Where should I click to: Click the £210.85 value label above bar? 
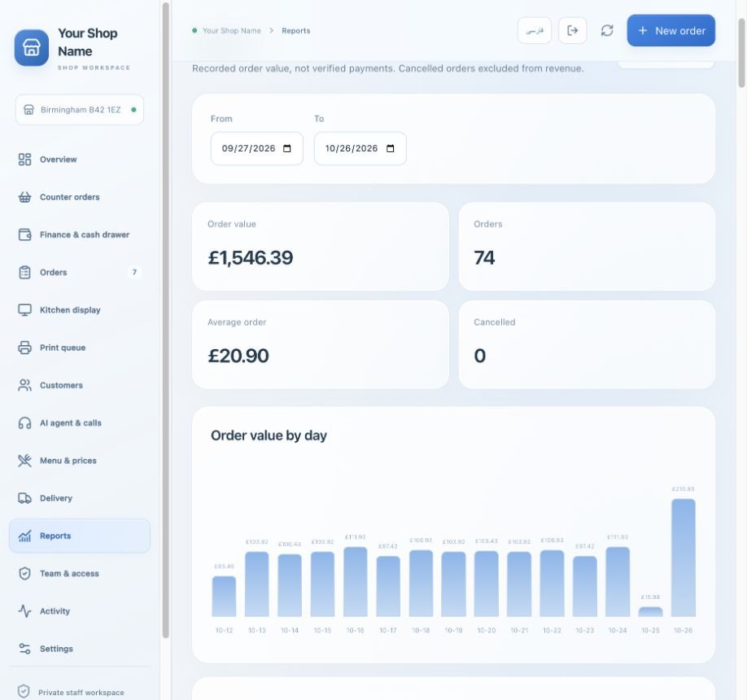pos(684,489)
